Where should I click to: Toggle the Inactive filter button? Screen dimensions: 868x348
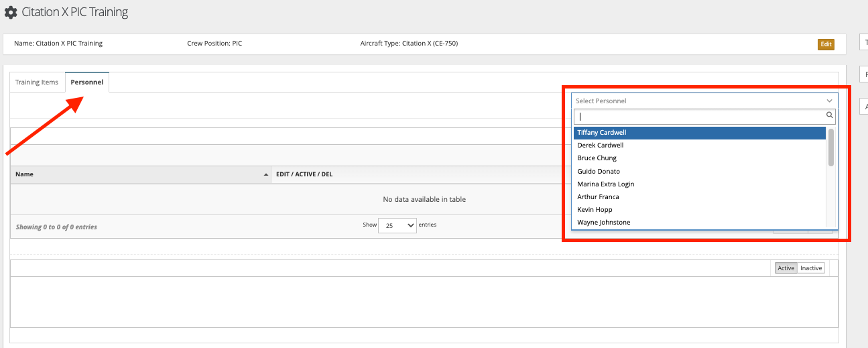click(811, 268)
